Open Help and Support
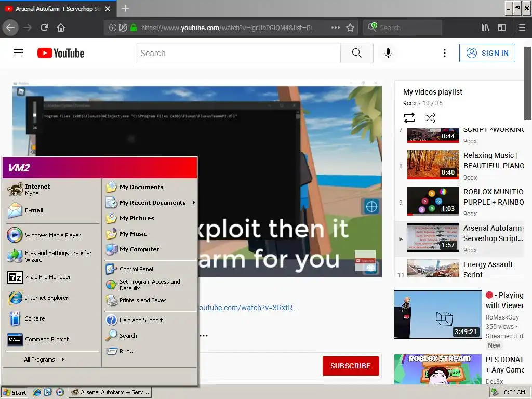The image size is (532, 399). pos(135,320)
